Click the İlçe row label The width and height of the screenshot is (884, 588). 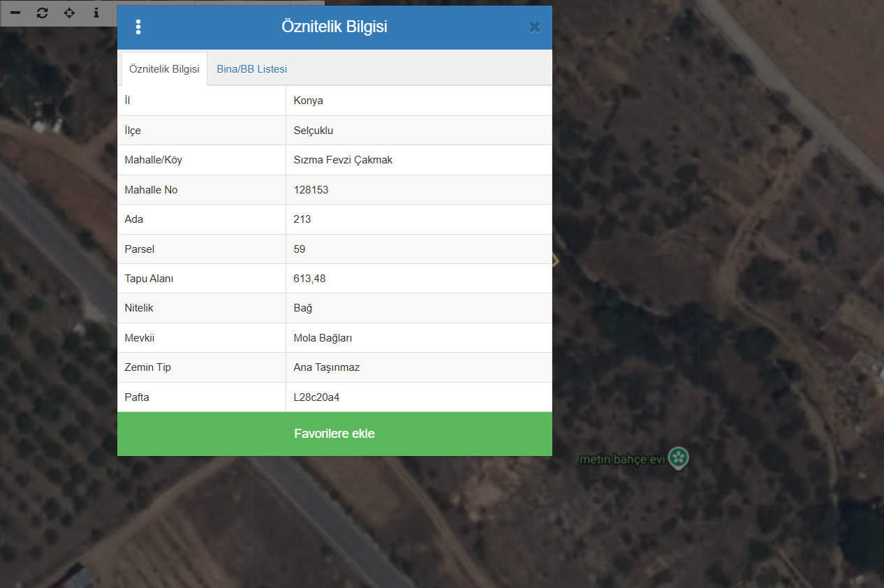[133, 131]
